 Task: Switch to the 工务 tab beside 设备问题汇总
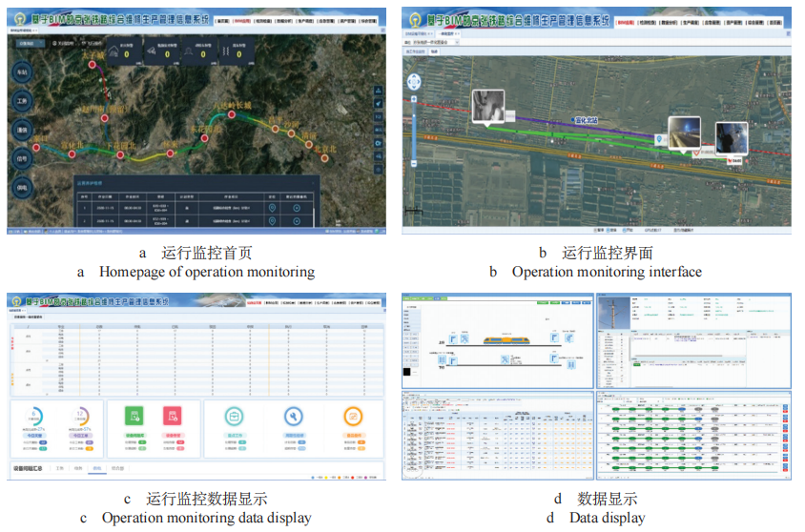click(x=60, y=468)
